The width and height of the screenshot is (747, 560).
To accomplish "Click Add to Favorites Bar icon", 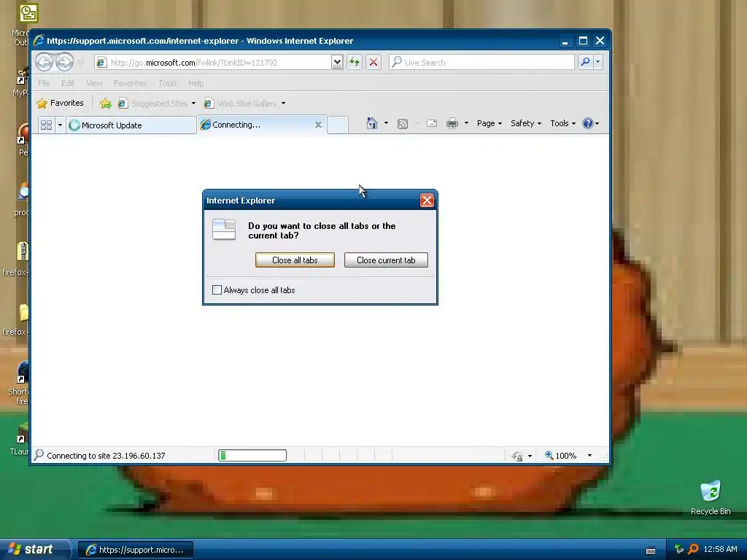I will (x=106, y=103).
